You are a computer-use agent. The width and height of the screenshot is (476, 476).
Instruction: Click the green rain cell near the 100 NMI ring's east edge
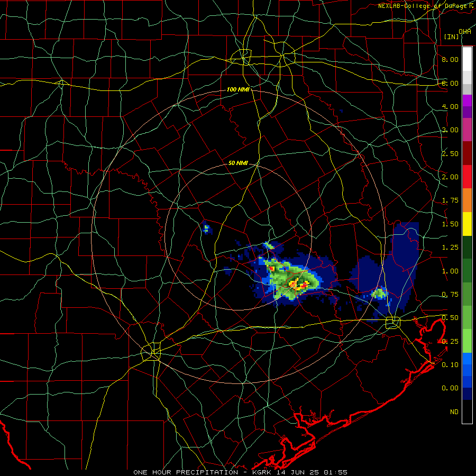click(x=379, y=293)
